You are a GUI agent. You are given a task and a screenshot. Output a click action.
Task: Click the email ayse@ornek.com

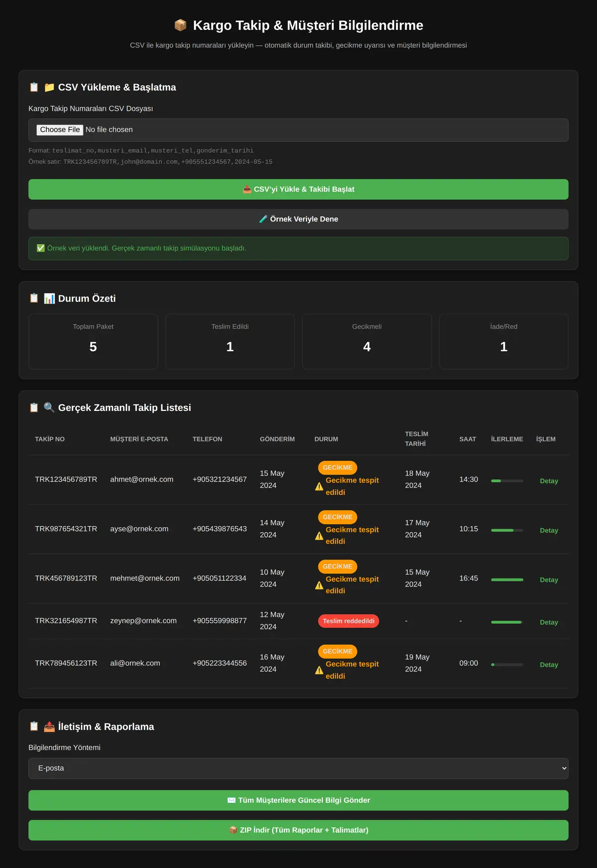[x=139, y=529]
